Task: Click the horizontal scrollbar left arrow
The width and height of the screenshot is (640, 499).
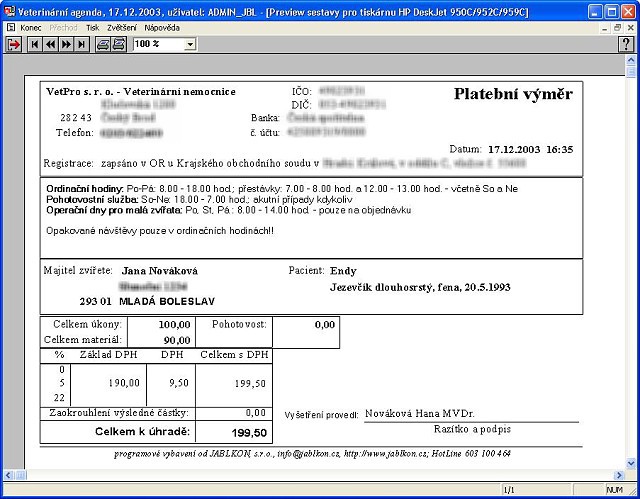Action: [9, 475]
